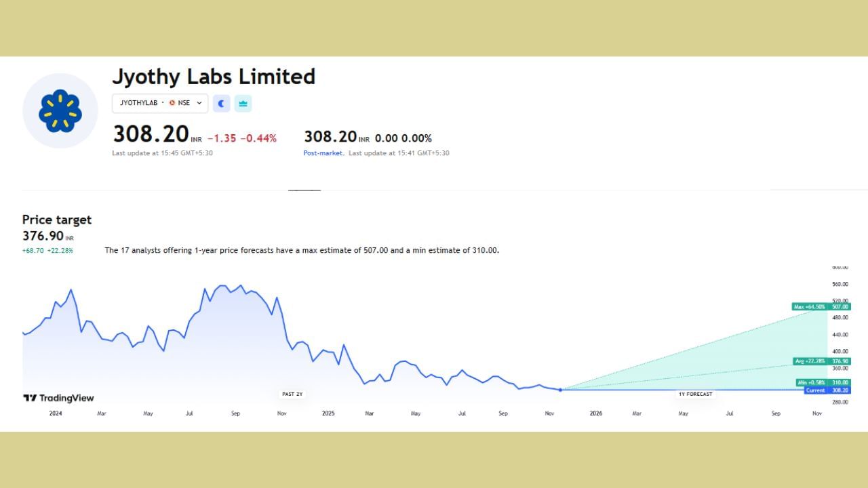The height and width of the screenshot is (488, 868).
Task: Click the Jyothy Labs Limited title
Action: pyautogui.click(x=214, y=77)
